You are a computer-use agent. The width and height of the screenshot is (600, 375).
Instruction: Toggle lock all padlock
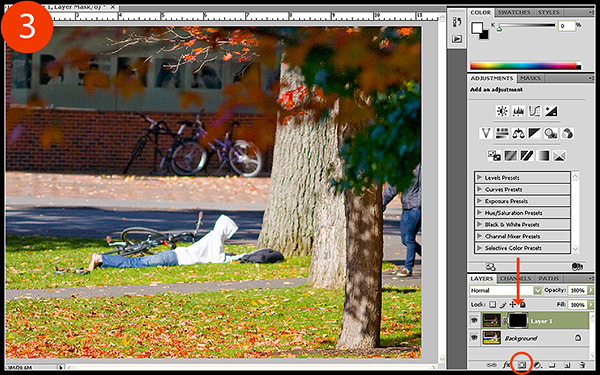tap(523, 305)
